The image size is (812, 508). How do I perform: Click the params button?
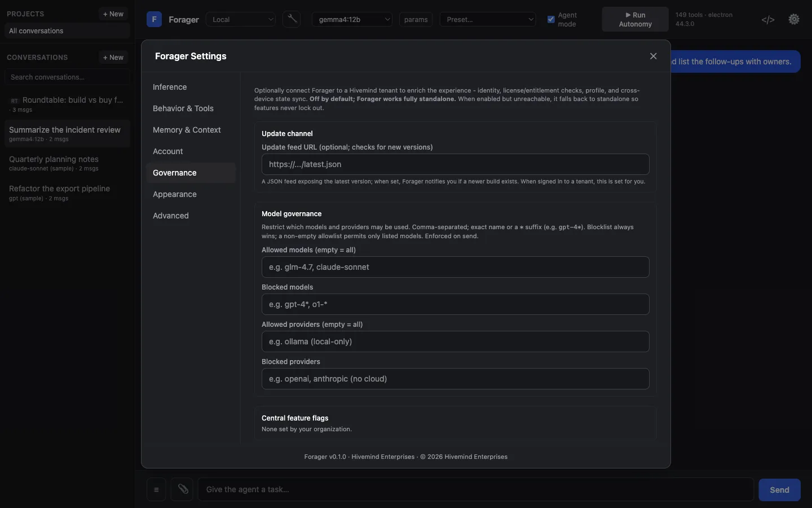(416, 19)
